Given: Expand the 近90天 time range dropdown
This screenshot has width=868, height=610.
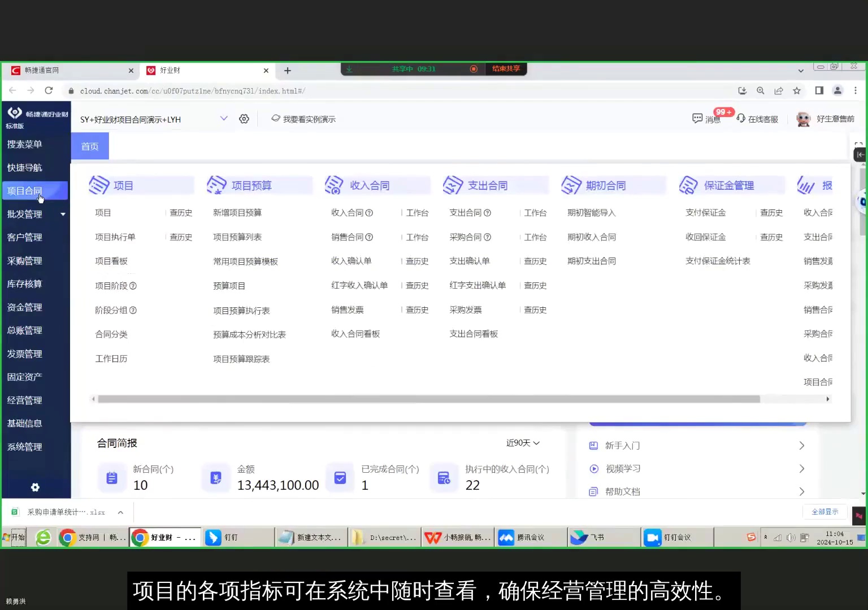Looking at the screenshot, I should 521,443.
